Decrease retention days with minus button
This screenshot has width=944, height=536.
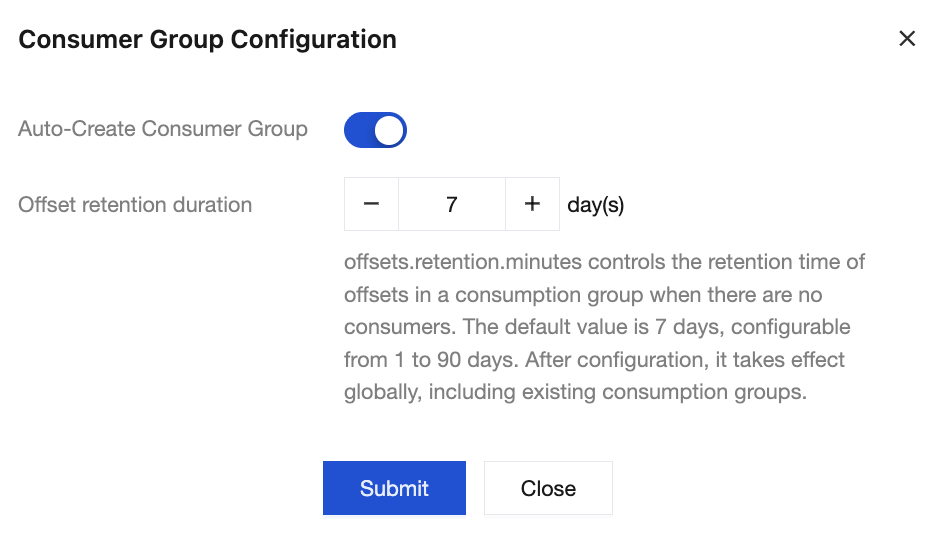[371, 204]
